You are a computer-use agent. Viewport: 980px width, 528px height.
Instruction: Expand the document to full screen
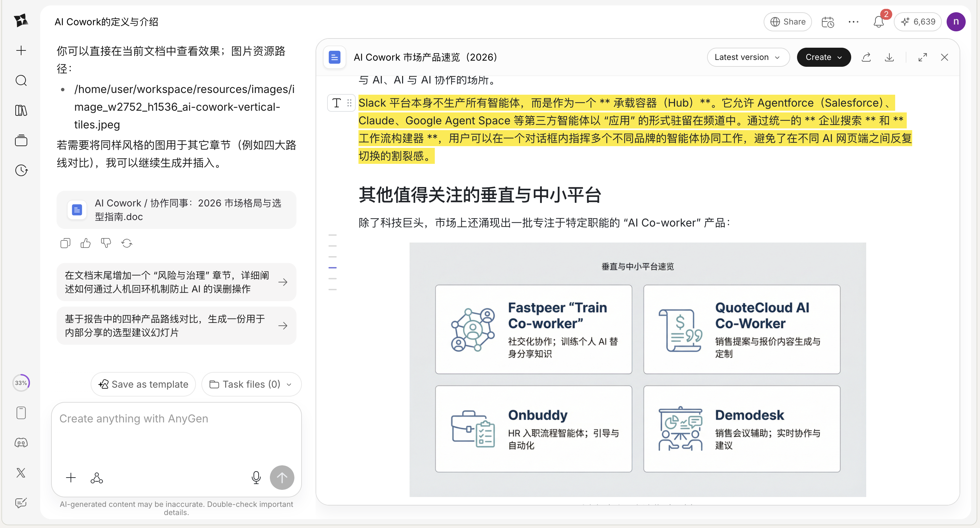coord(922,57)
